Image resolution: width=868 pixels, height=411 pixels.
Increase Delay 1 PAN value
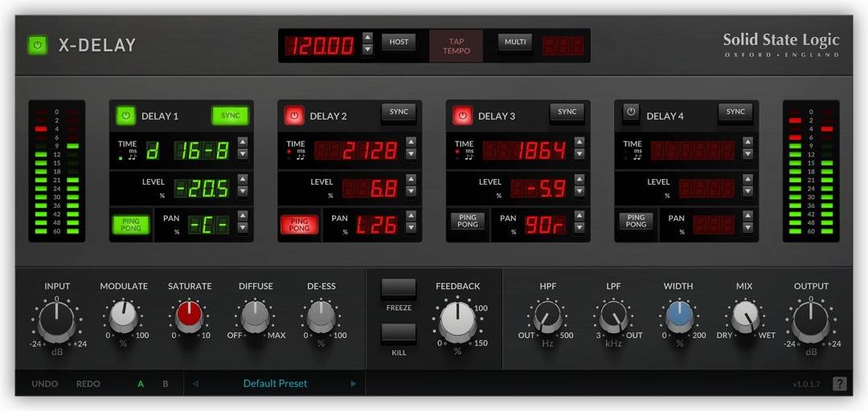[243, 216]
